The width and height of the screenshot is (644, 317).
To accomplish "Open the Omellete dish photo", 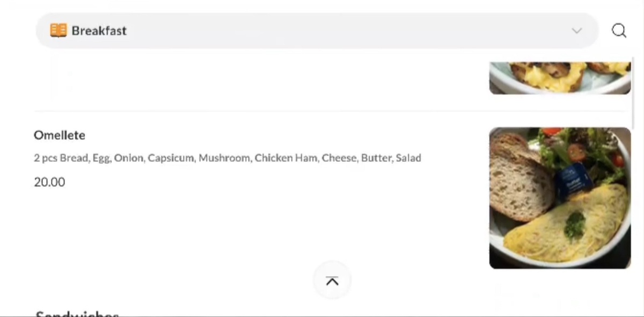I will [560, 198].
